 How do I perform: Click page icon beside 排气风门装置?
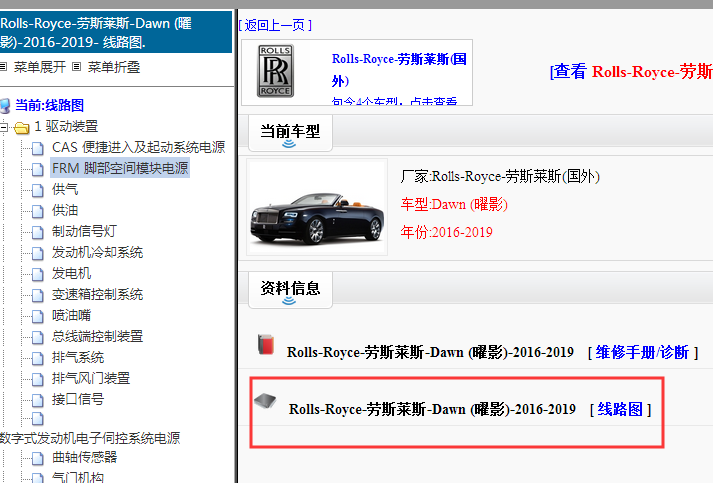point(38,379)
